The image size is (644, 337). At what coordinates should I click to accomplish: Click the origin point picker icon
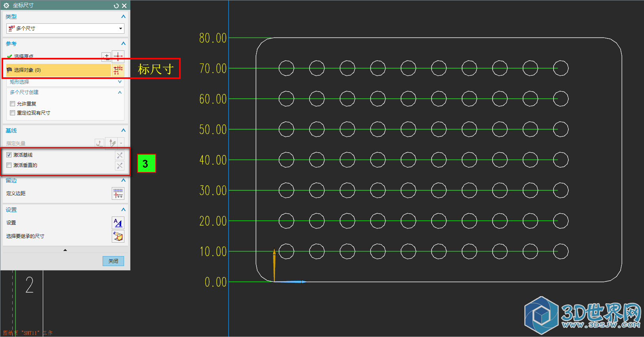click(118, 56)
